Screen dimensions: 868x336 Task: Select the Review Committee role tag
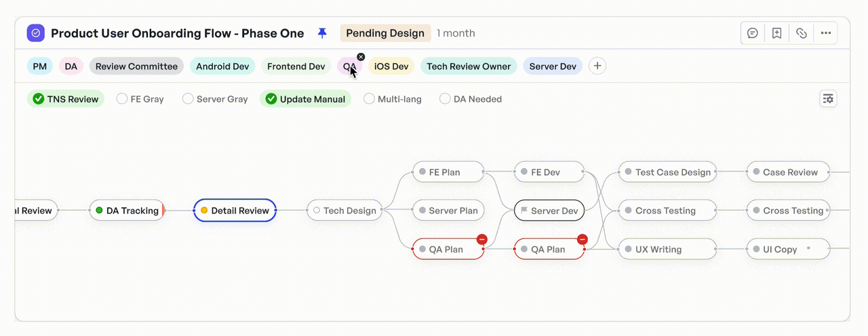click(136, 66)
